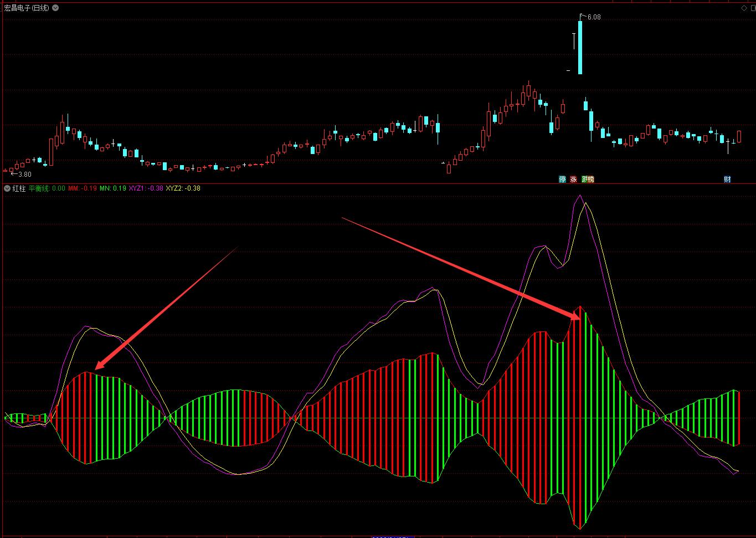Click the tall cyan candlestick under 6.08
Image resolution: width=756 pixels, height=538 pixels.
[x=580, y=47]
